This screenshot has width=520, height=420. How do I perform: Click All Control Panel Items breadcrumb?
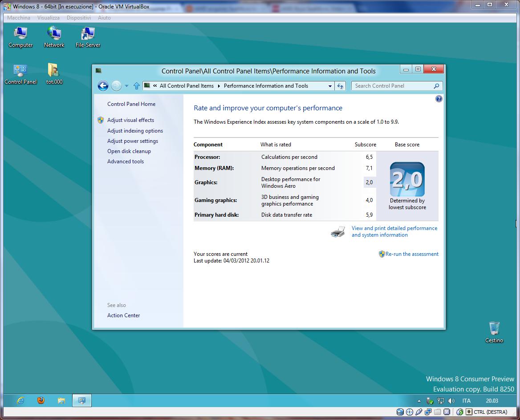187,86
